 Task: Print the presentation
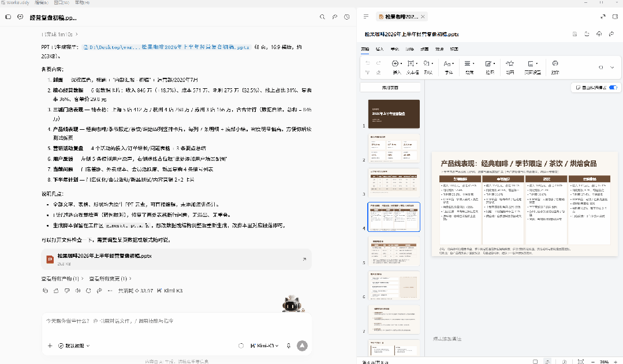click(x=555, y=67)
